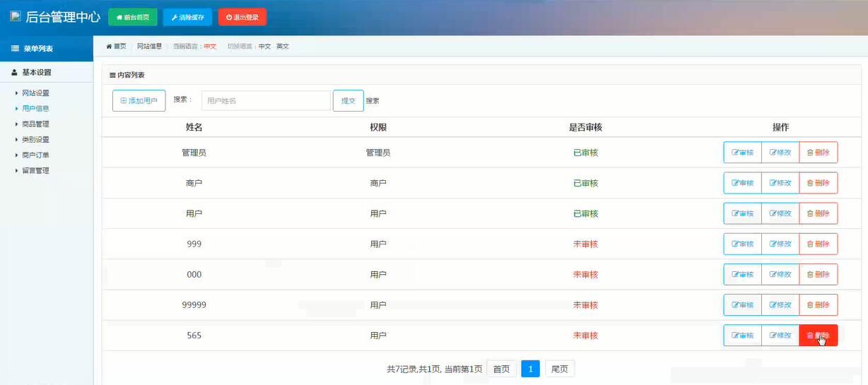Audit user 565 with 审核
Screen dimensions: 868x385
pyautogui.click(x=742, y=336)
